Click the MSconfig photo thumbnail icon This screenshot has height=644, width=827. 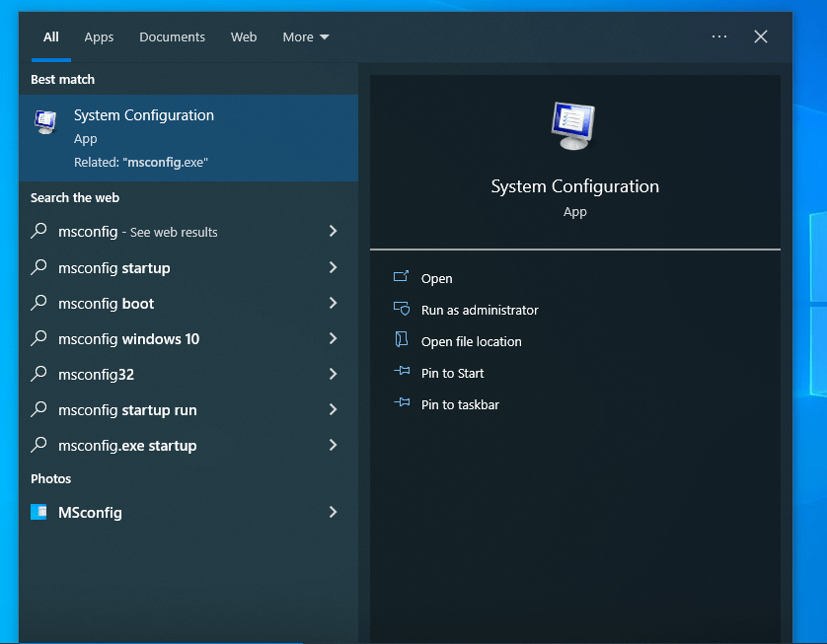[38, 512]
